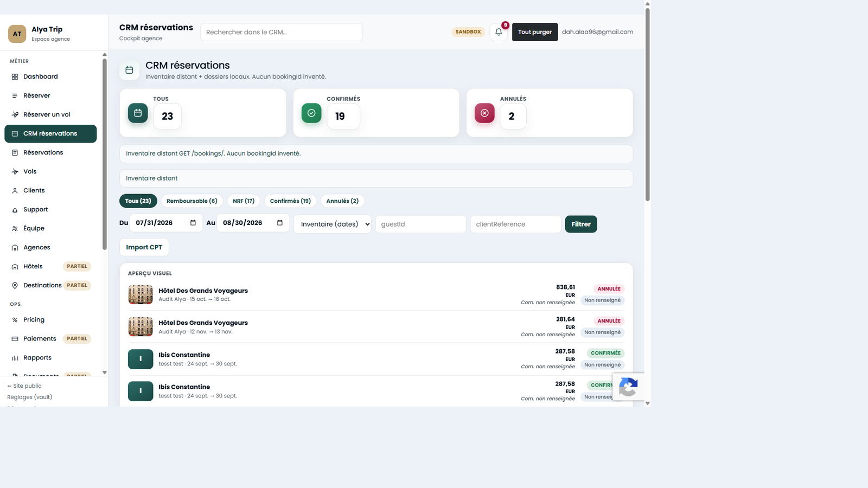Click the green checkmark icon in Confirmés card
Screen dimensions: 868x488
point(311,113)
